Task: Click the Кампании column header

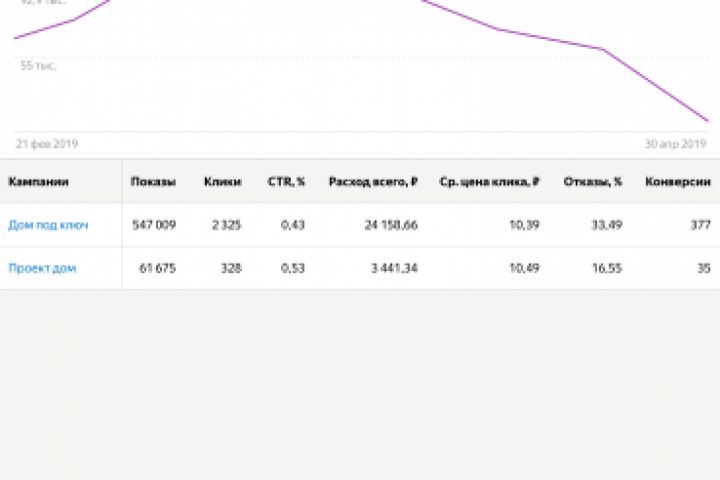Action: pos(39,182)
